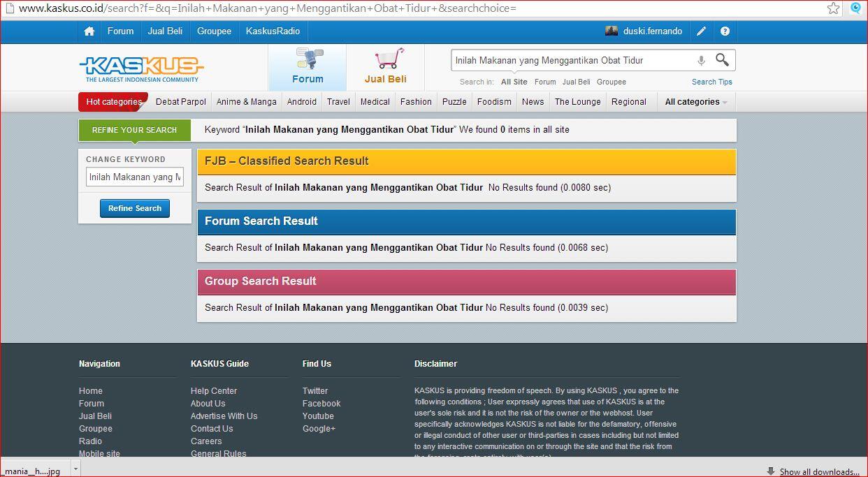The image size is (868, 477).
Task: Open the Medical category
Action: click(x=375, y=102)
